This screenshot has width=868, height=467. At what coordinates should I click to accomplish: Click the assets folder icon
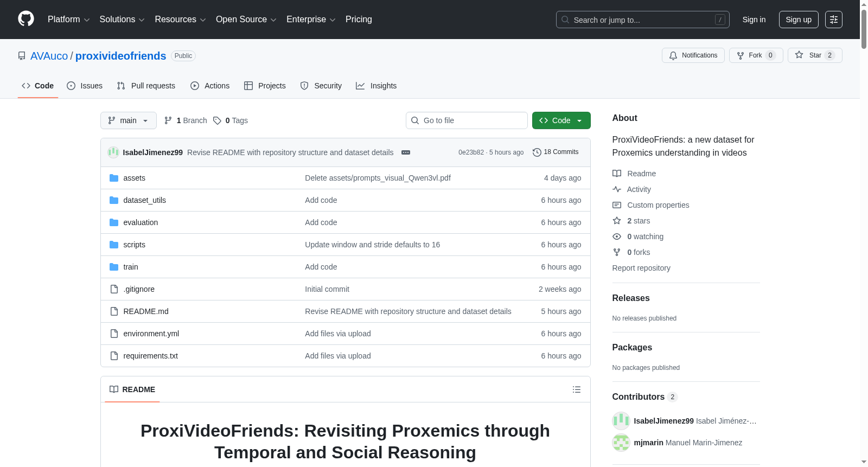pyautogui.click(x=114, y=178)
